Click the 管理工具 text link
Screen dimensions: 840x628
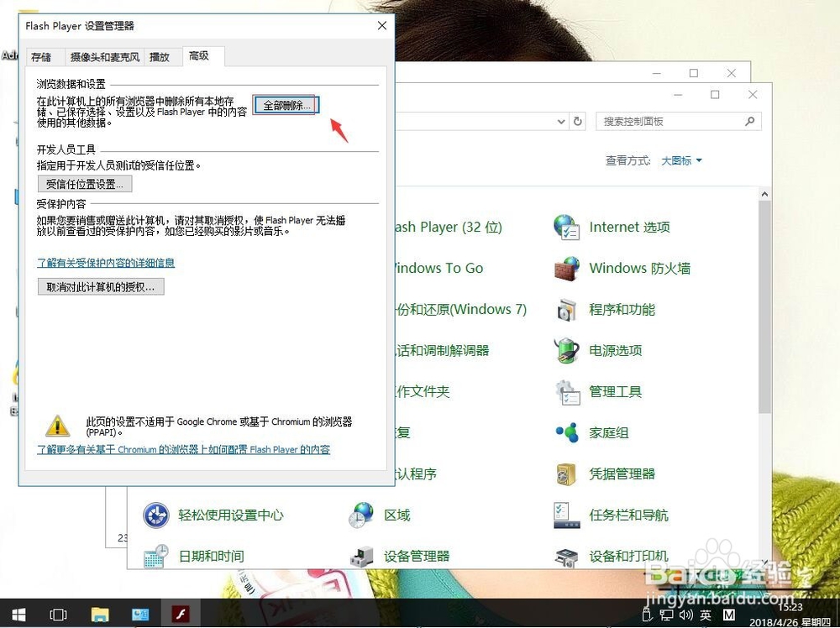pos(615,392)
